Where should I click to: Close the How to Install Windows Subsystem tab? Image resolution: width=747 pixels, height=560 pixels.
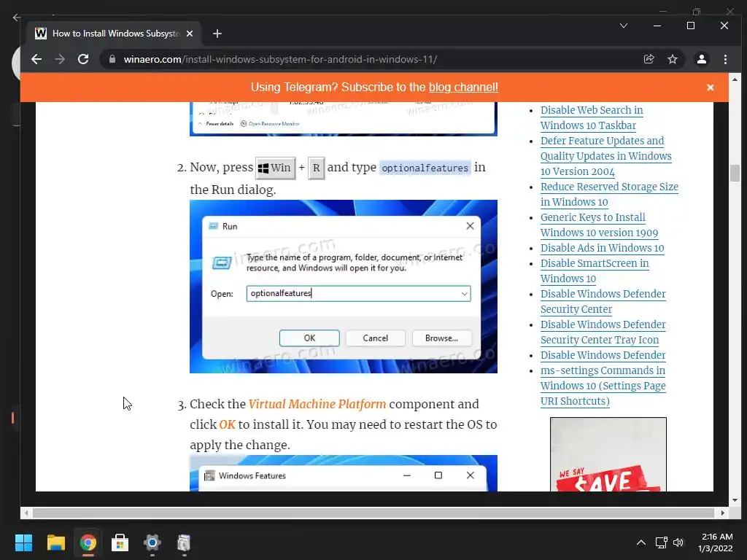(x=190, y=34)
